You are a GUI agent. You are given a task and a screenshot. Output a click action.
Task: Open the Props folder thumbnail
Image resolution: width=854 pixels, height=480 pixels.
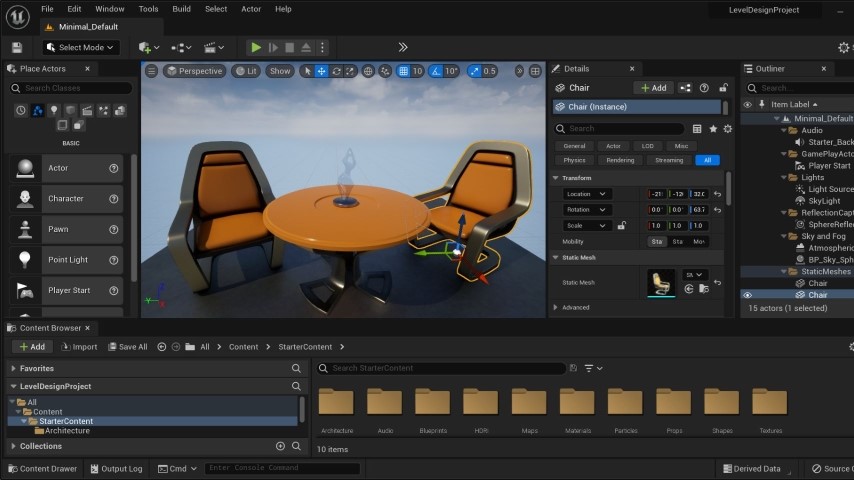[674, 403]
